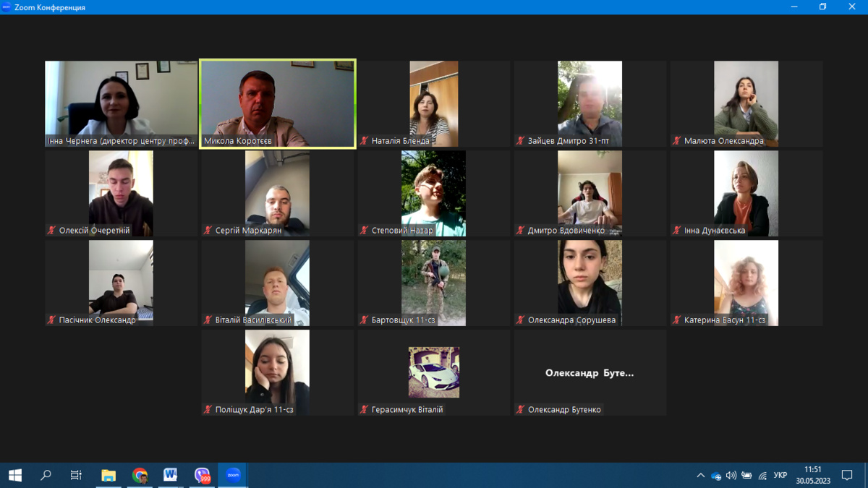Open the Windows Start menu

click(x=15, y=475)
